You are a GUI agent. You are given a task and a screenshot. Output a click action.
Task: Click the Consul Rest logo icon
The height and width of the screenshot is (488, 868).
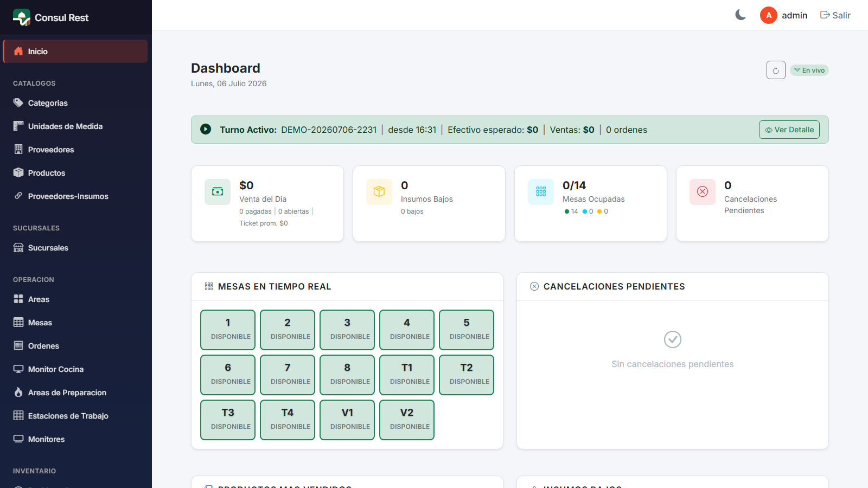click(x=22, y=17)
